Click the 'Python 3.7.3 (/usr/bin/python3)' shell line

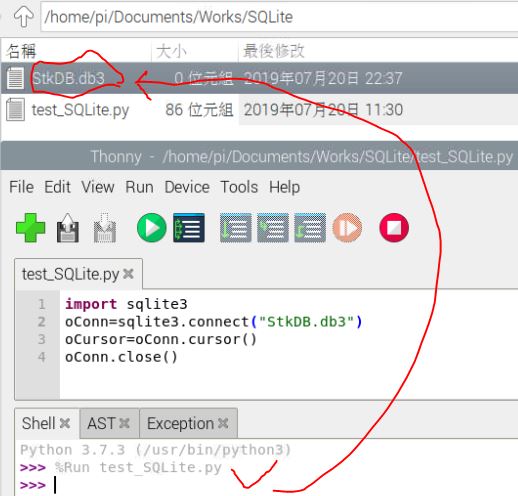[156, 450]
